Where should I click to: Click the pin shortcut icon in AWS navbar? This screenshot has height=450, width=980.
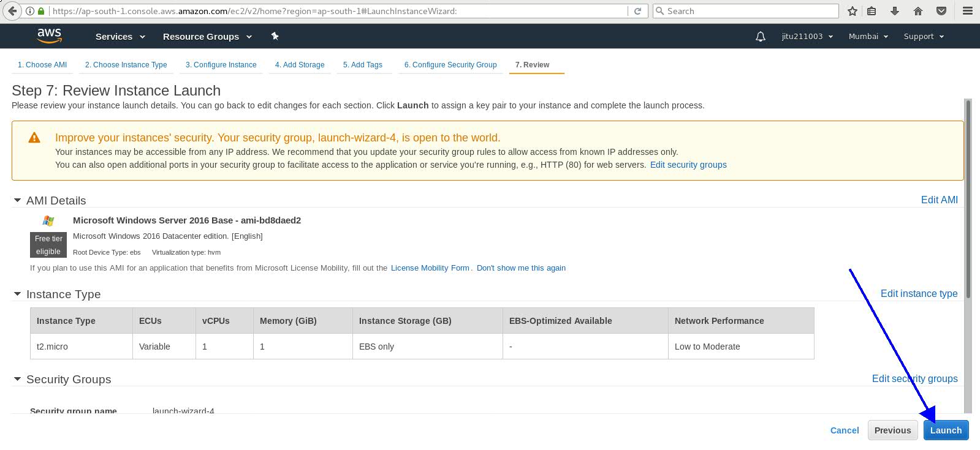(x=275, y=36)
